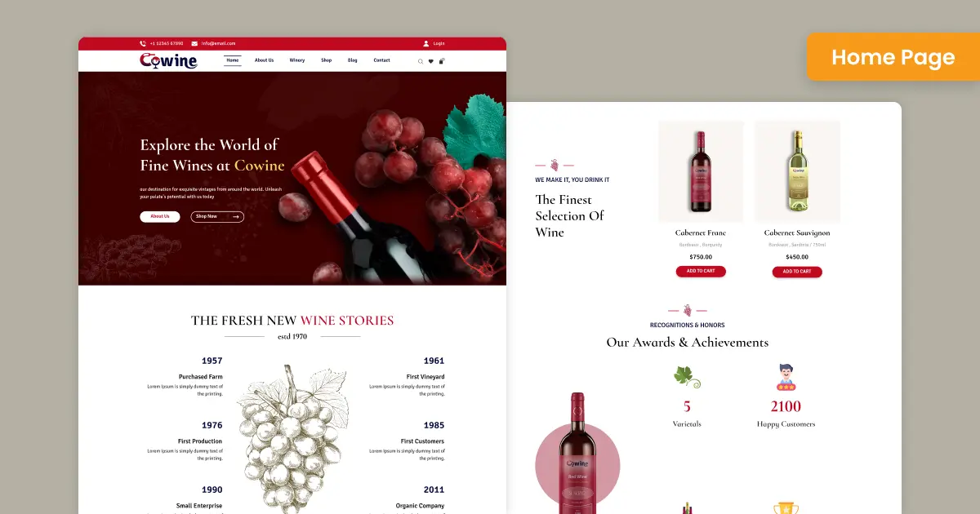This screenshot has width=980, height=514.
Task: Click the Cowine logo
Action: click(x=169, y=60)
